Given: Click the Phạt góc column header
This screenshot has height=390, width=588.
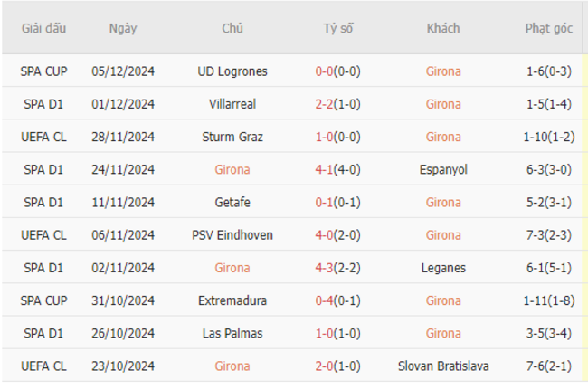Looking at the screenshot, I should coord(548,28).
